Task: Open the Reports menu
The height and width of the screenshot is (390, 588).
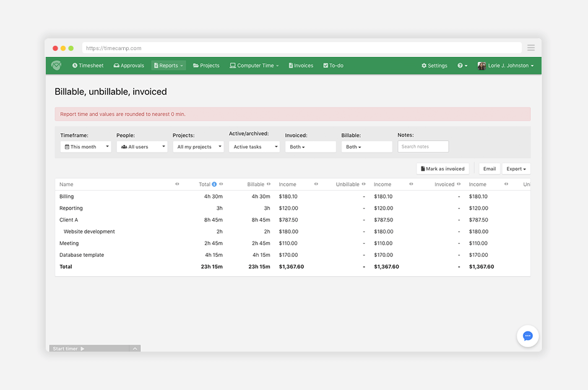Action: [x=168, y=66]
